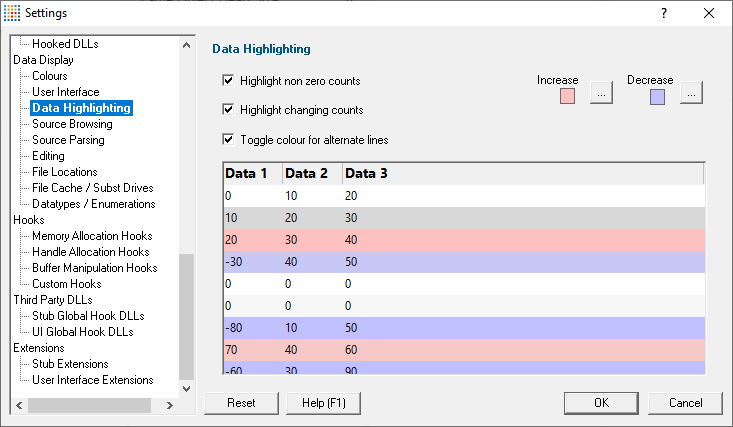Open Memory Allocation Hooks settings page

92,236
